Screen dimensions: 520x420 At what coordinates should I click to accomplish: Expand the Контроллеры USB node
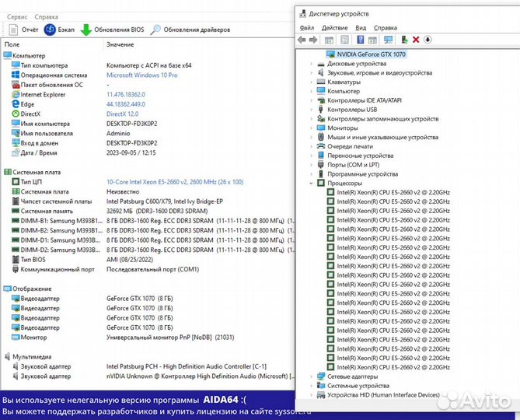(x=311, y=110)
